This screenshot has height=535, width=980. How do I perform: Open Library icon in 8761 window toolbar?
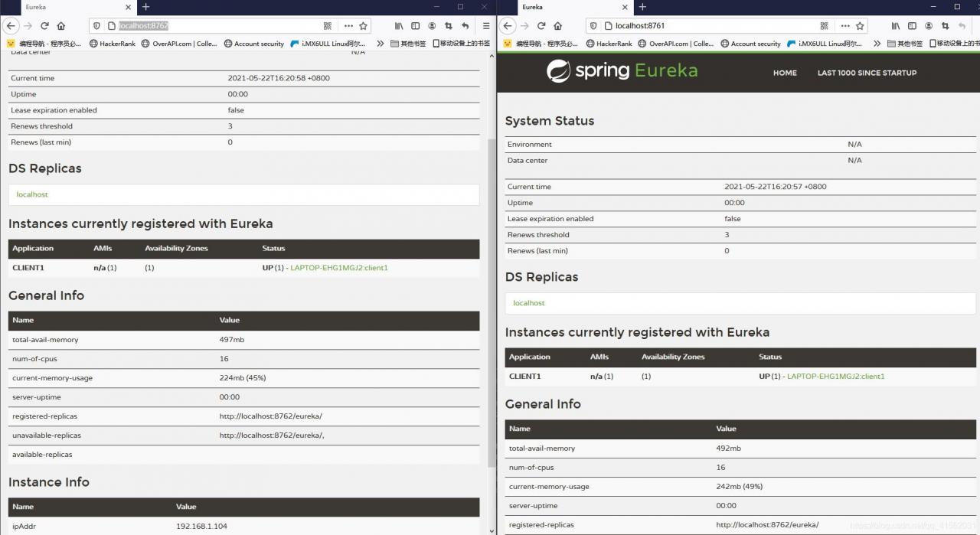point(896,25)
